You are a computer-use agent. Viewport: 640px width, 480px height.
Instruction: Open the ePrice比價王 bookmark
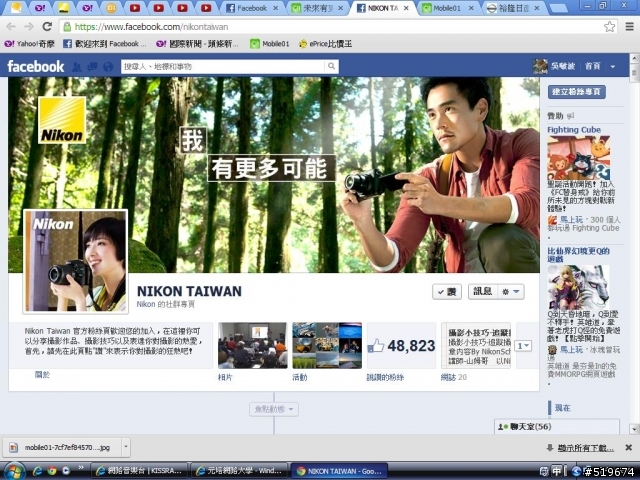click(325, 44)
